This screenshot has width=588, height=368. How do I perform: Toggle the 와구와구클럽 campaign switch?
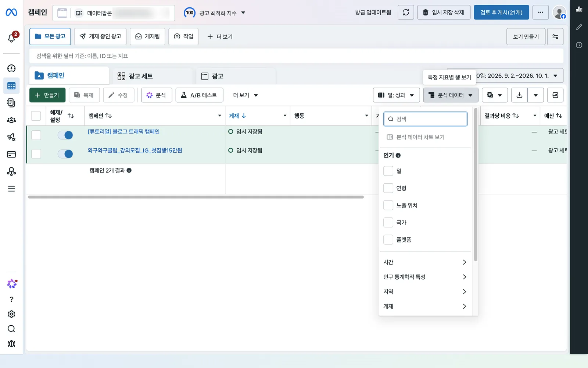65,154
